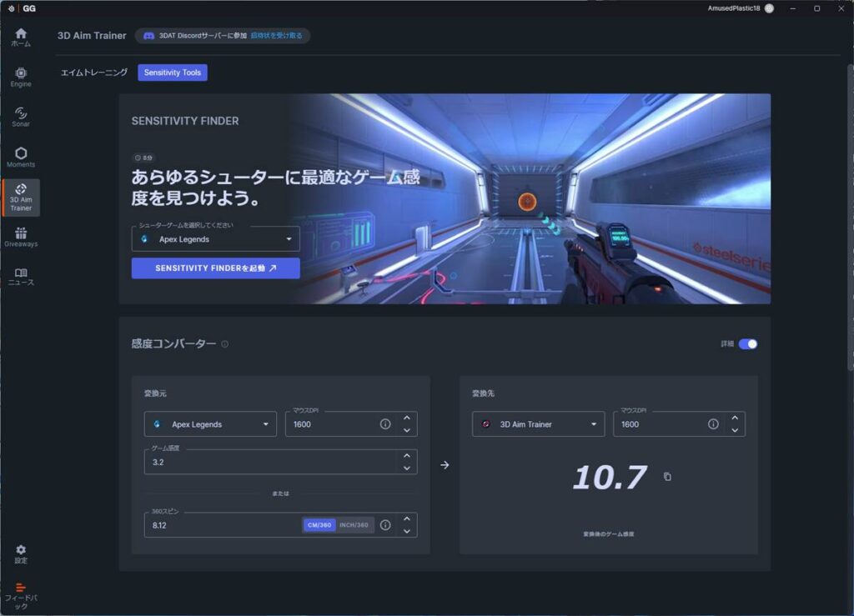Launch the SENSITIVITY FINDER button

(216, 268)
